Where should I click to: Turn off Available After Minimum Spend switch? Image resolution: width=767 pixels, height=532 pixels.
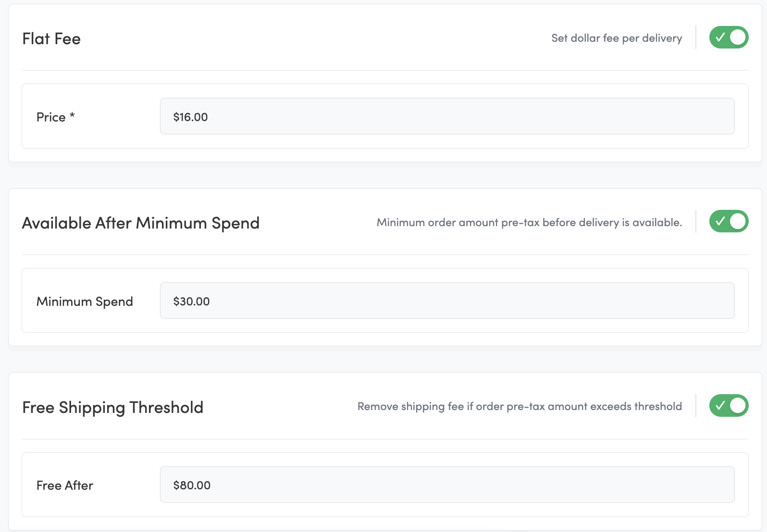[729, 221]
